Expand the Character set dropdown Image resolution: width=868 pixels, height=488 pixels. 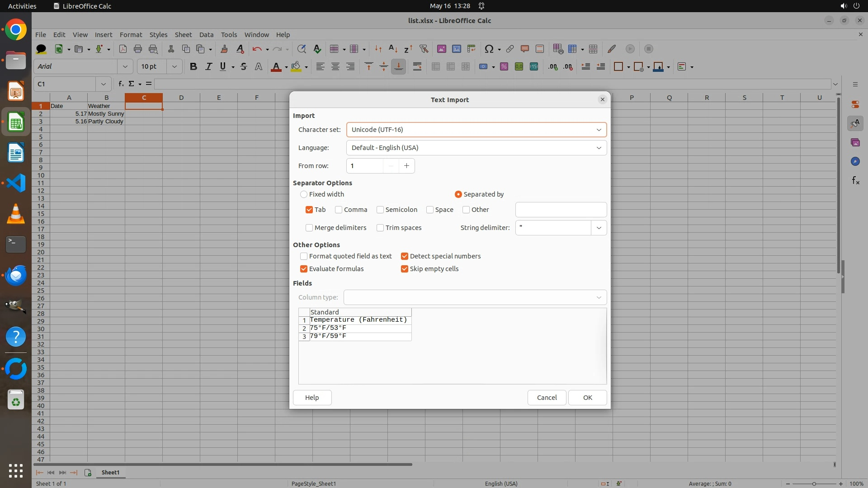(x=599, y=130)
